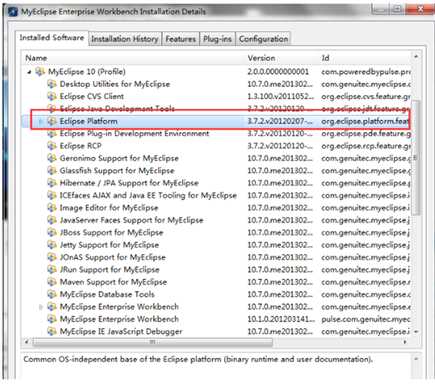The height and width of the screenshot is (384, 435).
Task: Open the Features tab
Action: click(x=181, y=39)
